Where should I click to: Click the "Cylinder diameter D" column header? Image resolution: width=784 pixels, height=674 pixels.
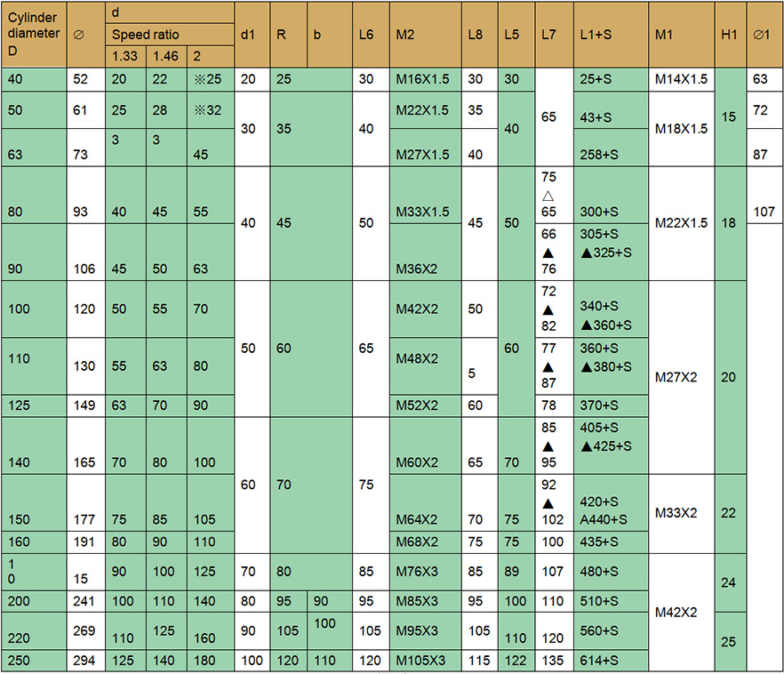click(x=34, y=35)
